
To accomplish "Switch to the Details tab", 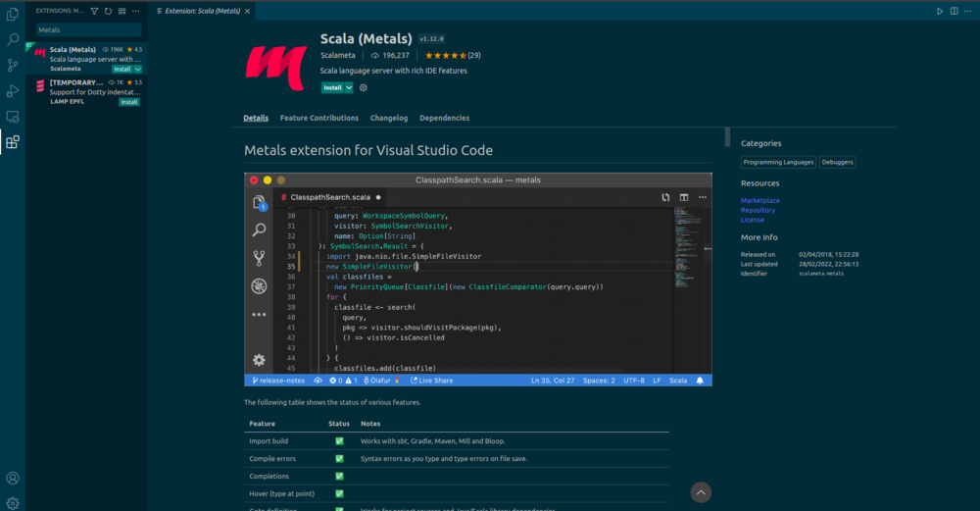I will click(x=256, y=118).
